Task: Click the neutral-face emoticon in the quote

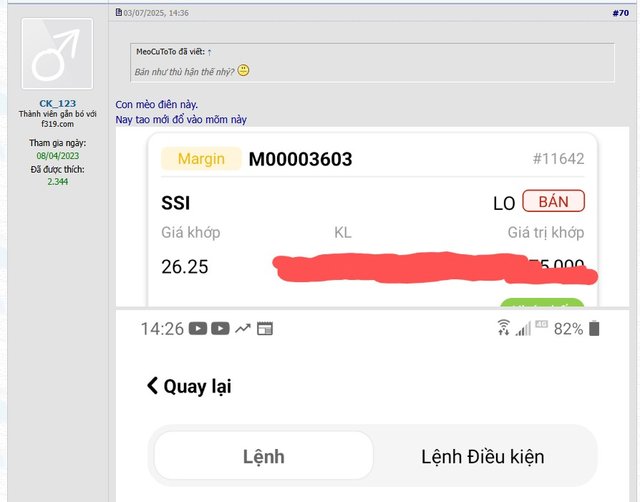Action: (x=243, y=71)
